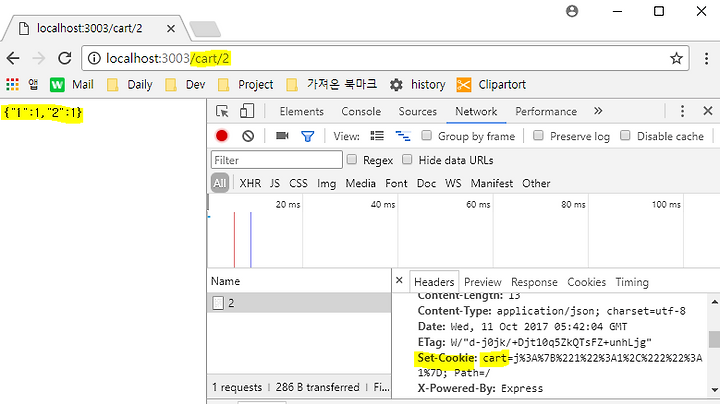Open the Dev bookmarks folder
The image size is (720, 404).
(185, 84)
